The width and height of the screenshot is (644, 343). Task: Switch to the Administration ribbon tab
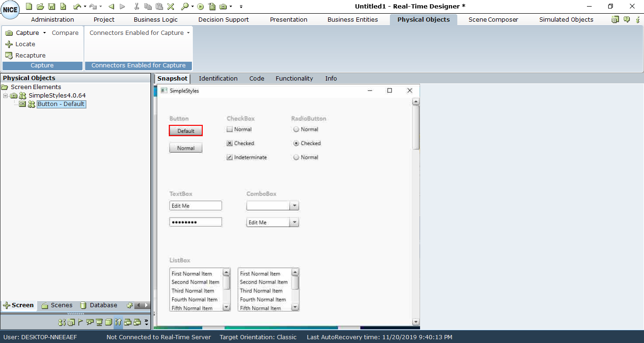[x=52, y=19]
